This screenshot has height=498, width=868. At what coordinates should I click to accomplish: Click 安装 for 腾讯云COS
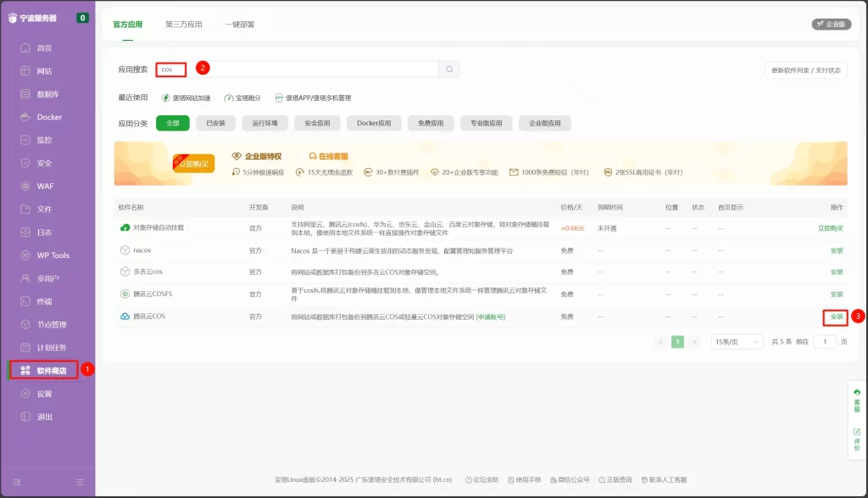tap(835, 316)
